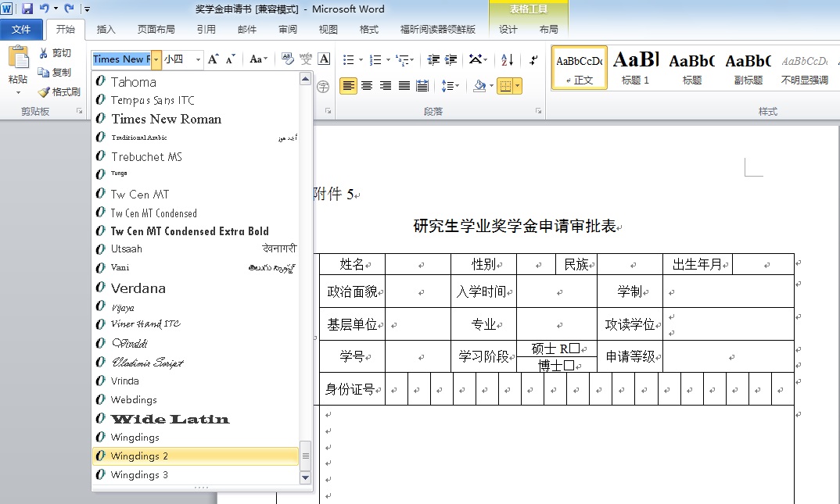
Task: Open the 福昕阅读器领鲜版 tab
Action: coord(438,30)
